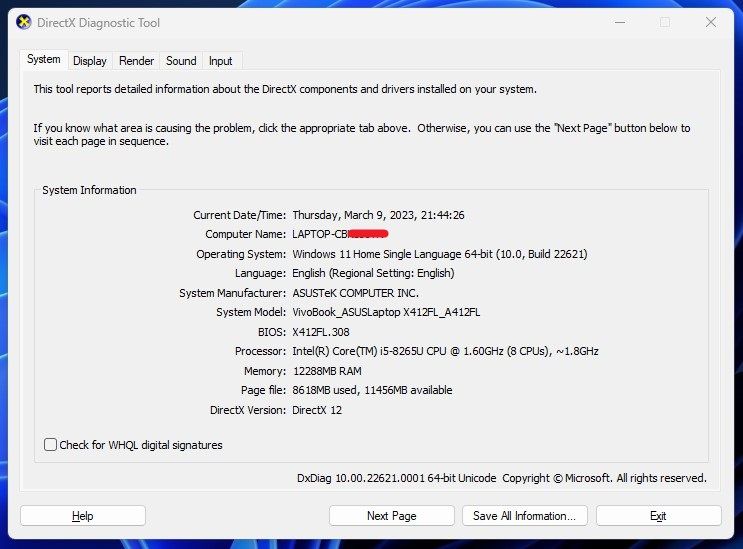
Task: Click the Computer Name value LAPTOP-CB
Action: 340,234
